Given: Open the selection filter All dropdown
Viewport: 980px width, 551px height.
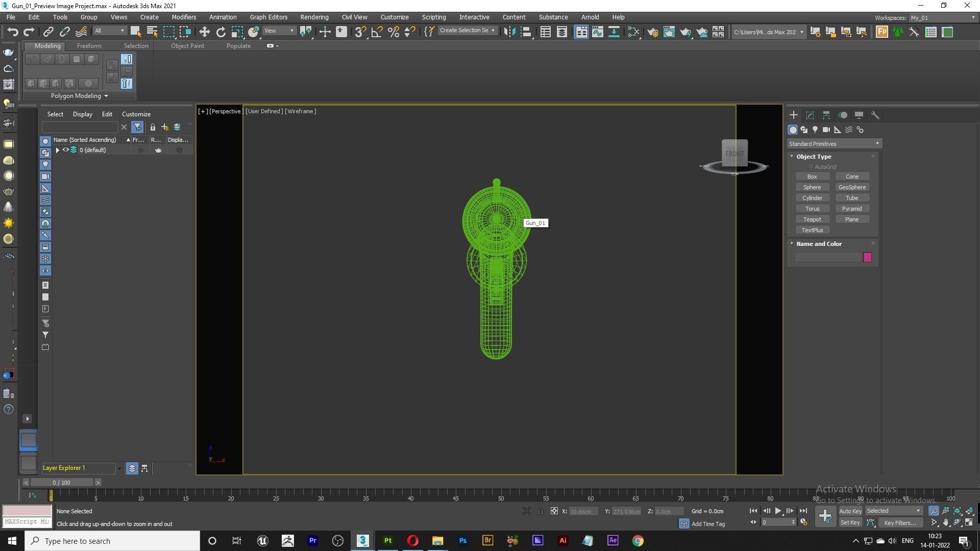Looking at the screenshot, I should tap(109, 31).
